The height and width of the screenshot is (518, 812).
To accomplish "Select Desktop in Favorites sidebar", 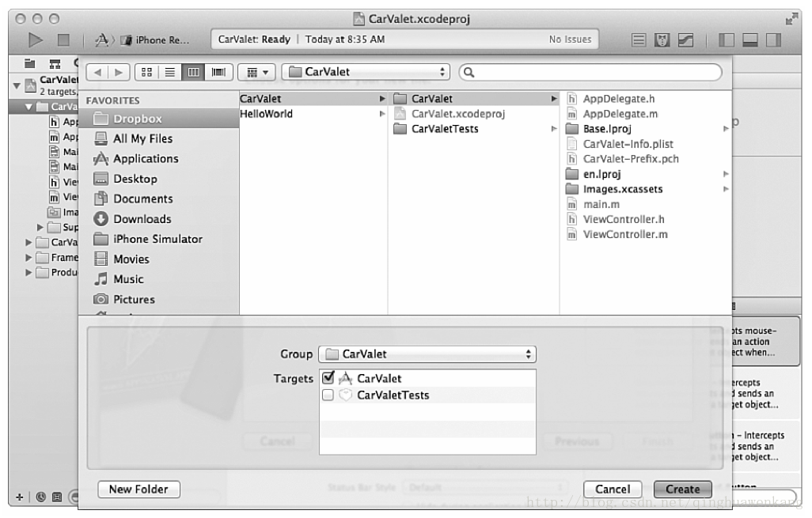I will [159, 179].
